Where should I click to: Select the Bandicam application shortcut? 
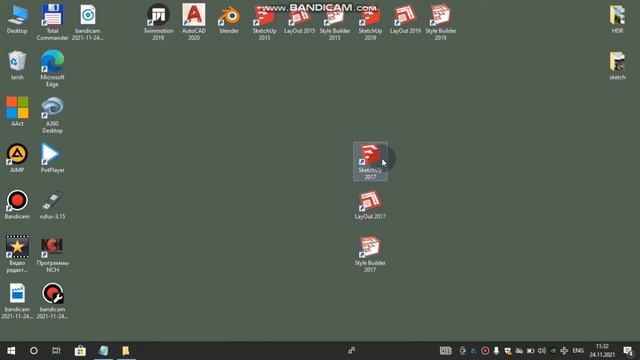pyautogui.click(x=17, y=205)
